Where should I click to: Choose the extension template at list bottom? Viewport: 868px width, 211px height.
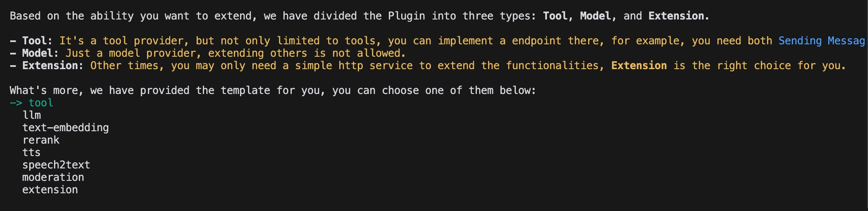click(x=50, y=190)
